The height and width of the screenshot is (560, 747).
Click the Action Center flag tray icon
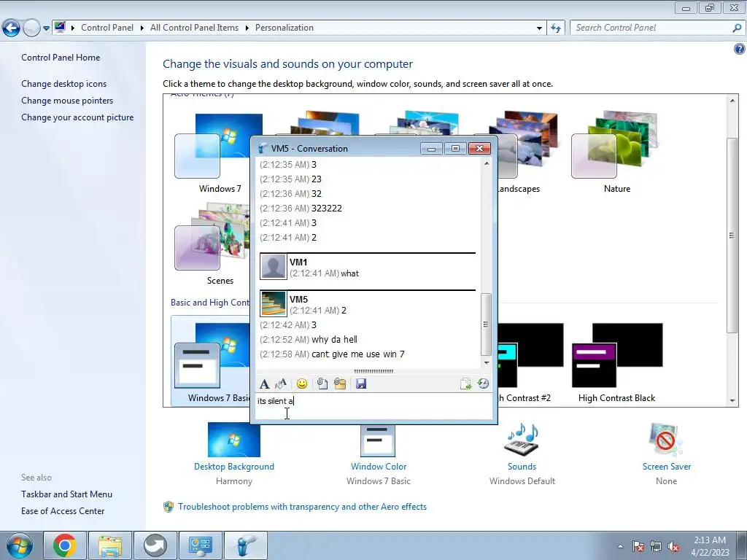coord(638,546)
